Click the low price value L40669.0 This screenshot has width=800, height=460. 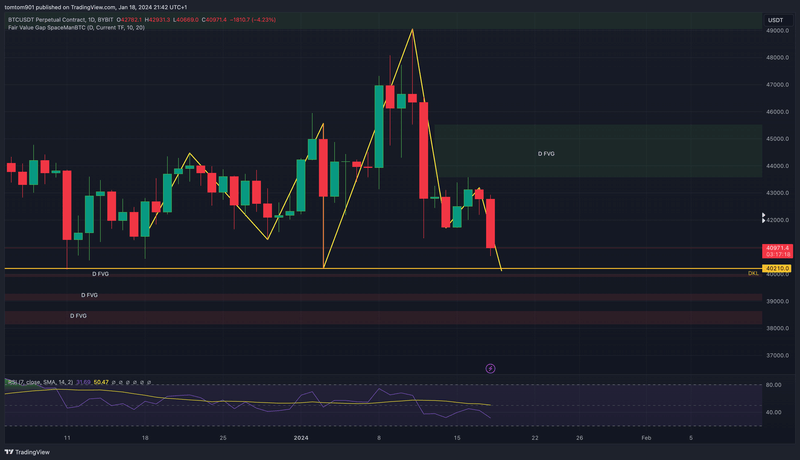point(186,20)
